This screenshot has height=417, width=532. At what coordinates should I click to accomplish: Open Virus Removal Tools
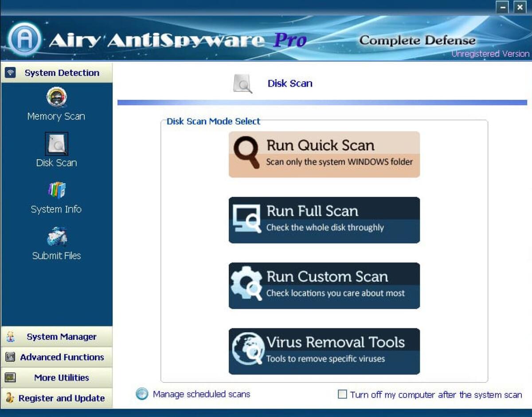tap(324, 350)
